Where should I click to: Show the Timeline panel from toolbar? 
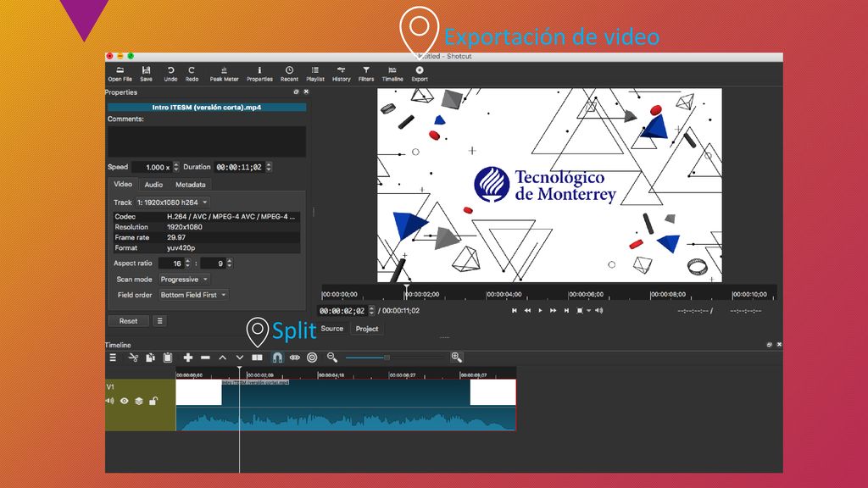coord(392,75)
